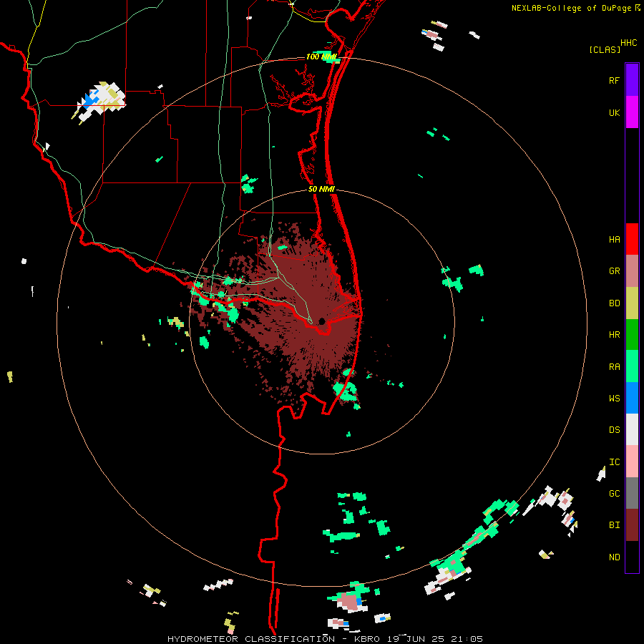This screenshot has height=644, width=644.
Task: Click the IC legend label
Action: coord(614,462)
